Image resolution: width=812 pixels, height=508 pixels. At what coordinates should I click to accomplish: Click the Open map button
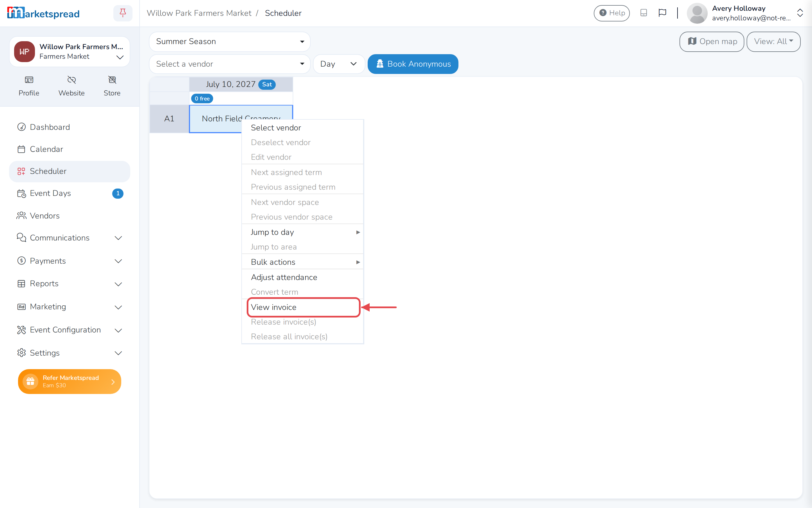(x=712, y=42)
